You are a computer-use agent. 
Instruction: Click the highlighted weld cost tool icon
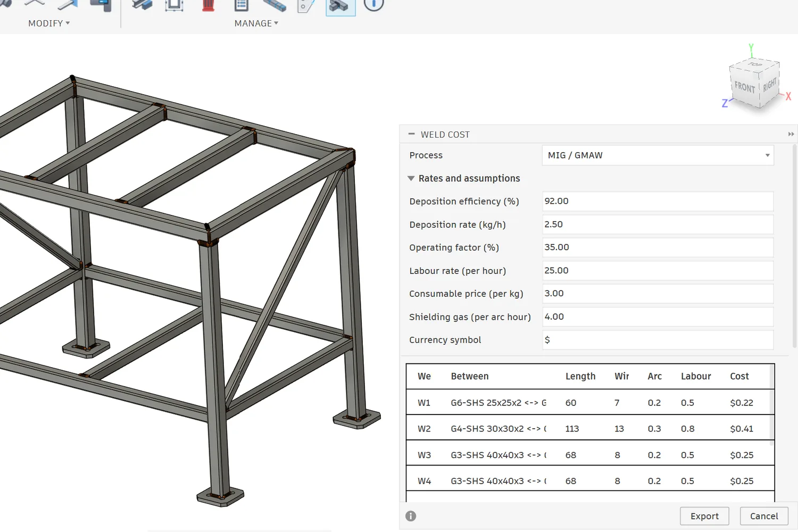tap(340, 6)
